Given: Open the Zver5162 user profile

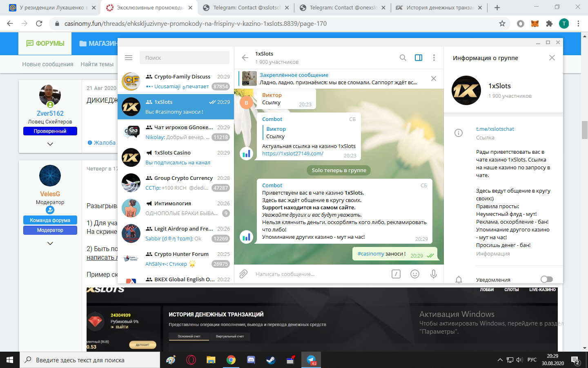Looking at the screenshot, I should [50, 113].
